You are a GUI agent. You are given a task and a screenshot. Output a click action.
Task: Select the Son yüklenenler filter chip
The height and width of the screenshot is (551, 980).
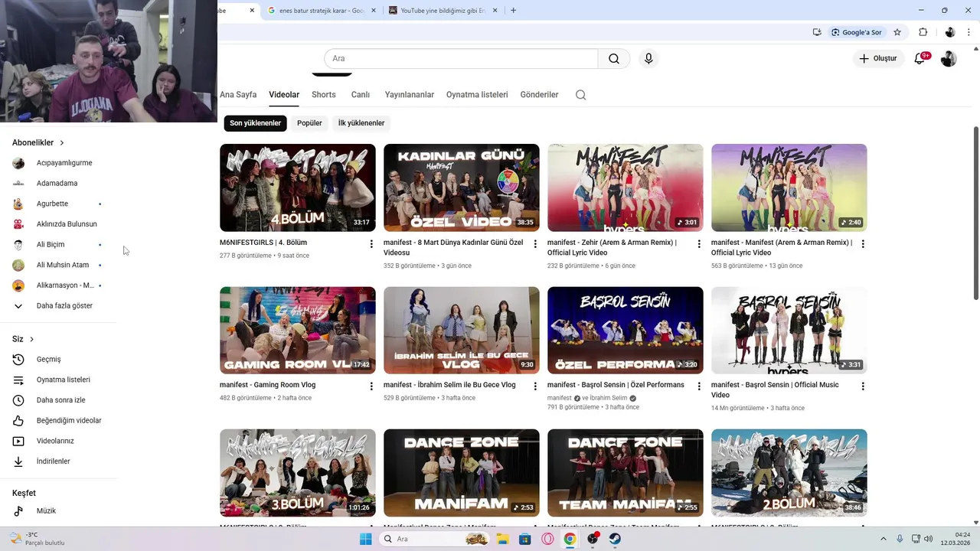[256, 122]
